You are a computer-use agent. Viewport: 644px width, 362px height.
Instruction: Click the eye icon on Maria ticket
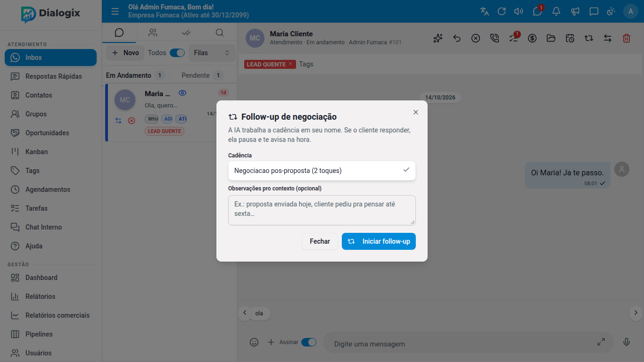click(183, 93)
